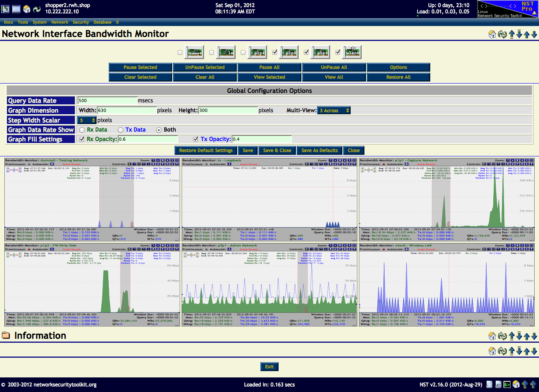The width and height of the screenshot is (539, 392).
Task: Click the document icon in footer
Action: (489, 385)
